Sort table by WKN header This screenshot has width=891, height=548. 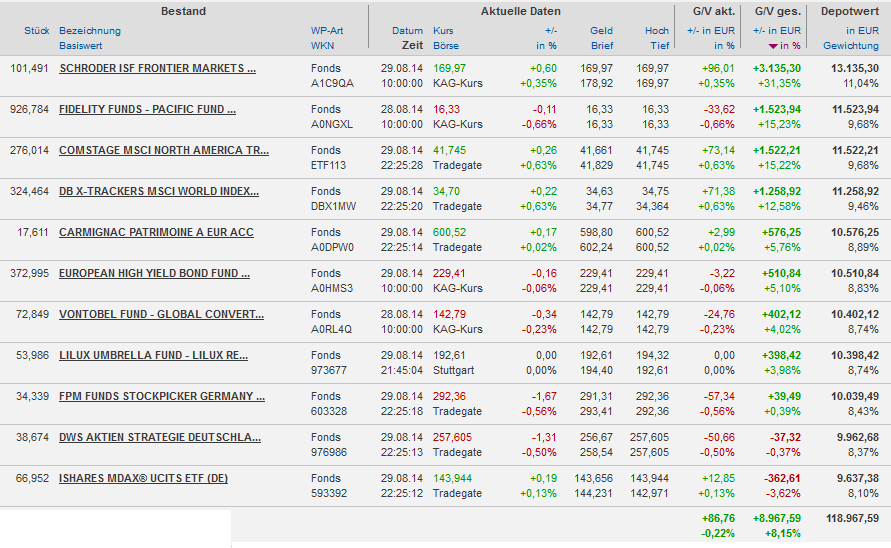(322, 46)
